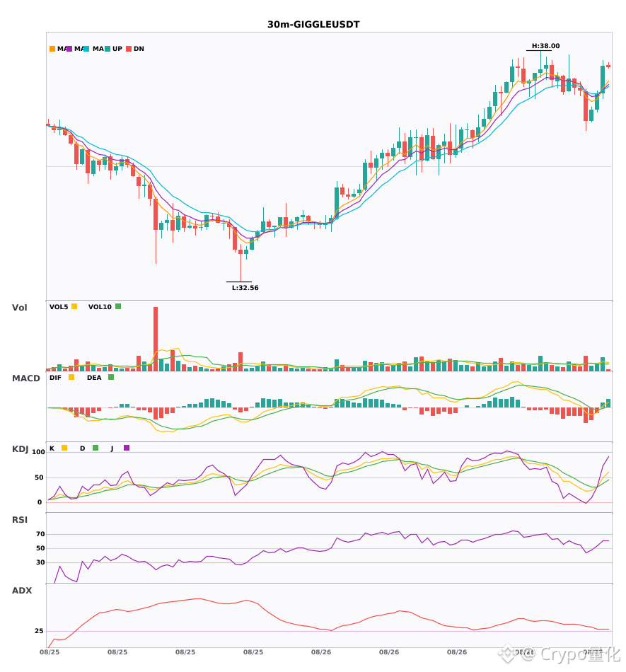The image size is (626, 672).
Task: Click the green VOL10 legend swatch
Action: tap(118, 306)
